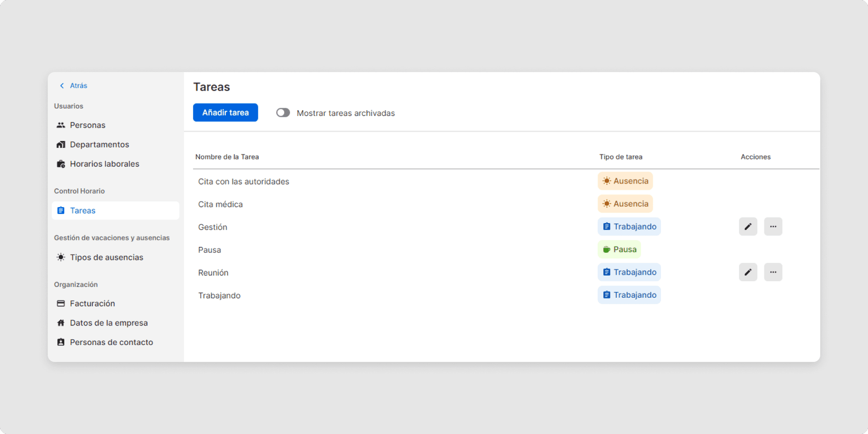Click the back chevron icon next to Atrás
The image size is (868, 434).
pyautogui.click(x=62, y=85)
